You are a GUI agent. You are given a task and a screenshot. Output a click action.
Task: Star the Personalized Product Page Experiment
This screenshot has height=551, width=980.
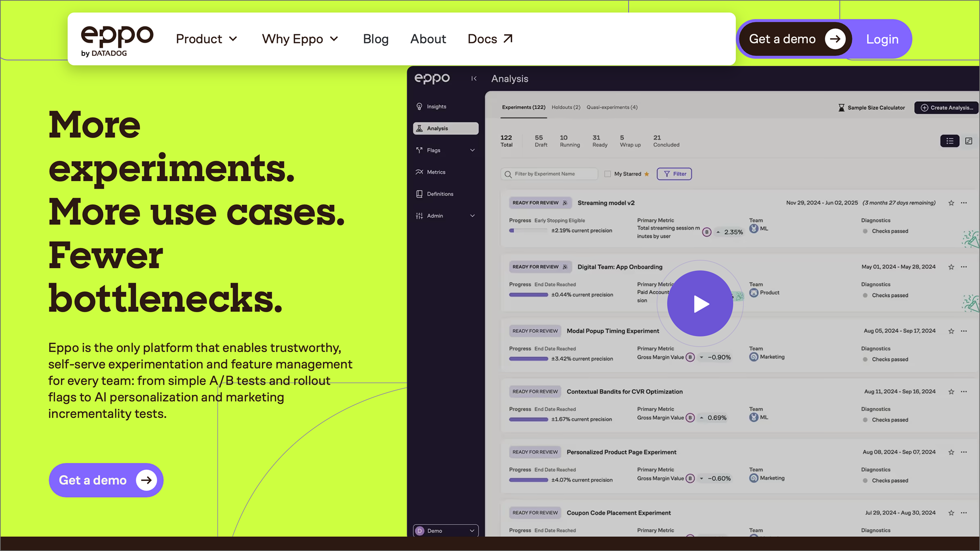tap(951, 452)
